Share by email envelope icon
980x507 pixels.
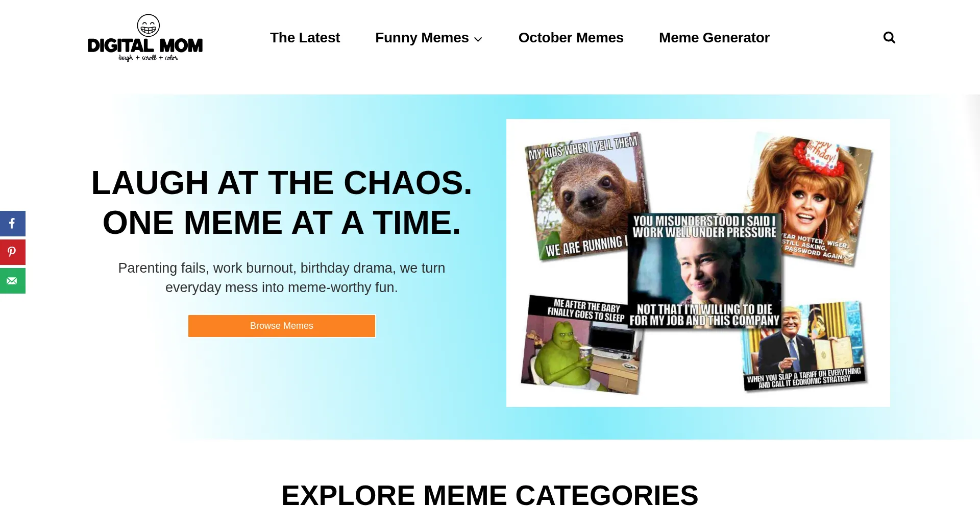click(x=12, y=281)
